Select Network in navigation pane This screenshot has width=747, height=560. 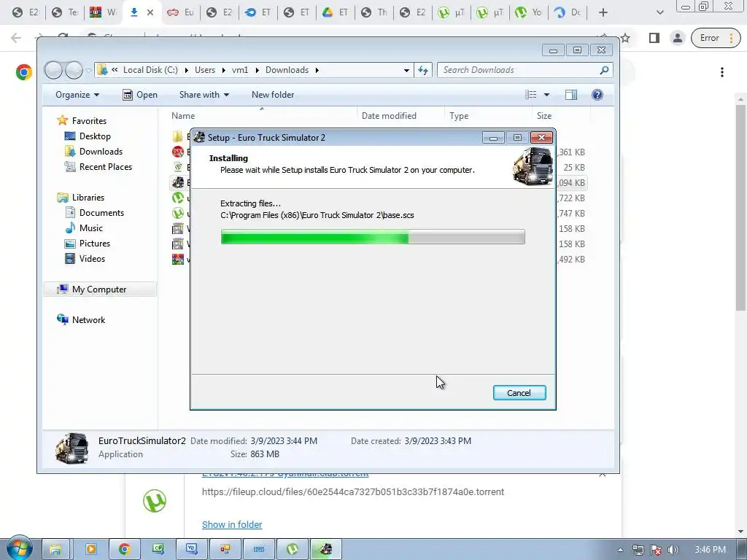click(x=88, y=320)
